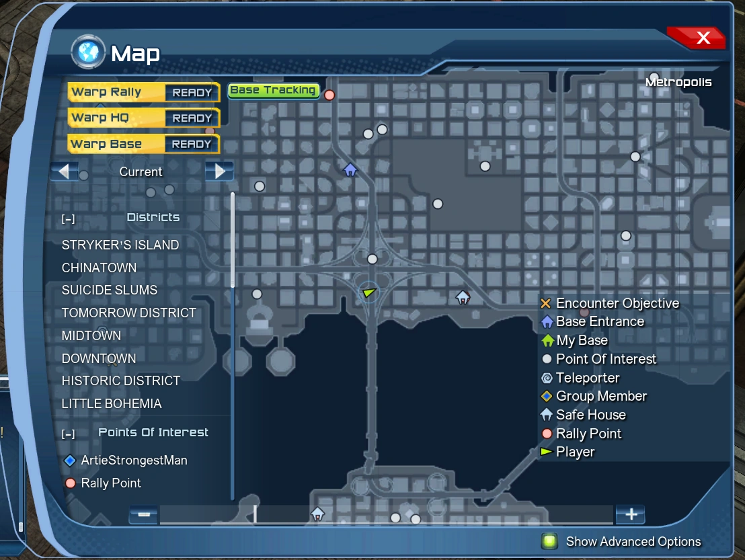Click the Player legend entry
The width and height of the screenshot is (745, 560).
[x=567, y=452]
